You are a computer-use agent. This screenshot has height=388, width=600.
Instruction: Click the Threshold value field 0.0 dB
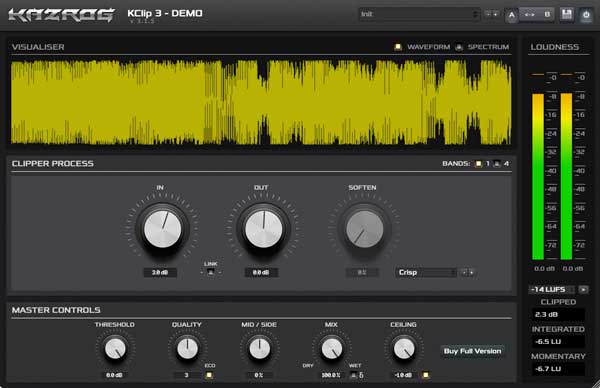114,375
